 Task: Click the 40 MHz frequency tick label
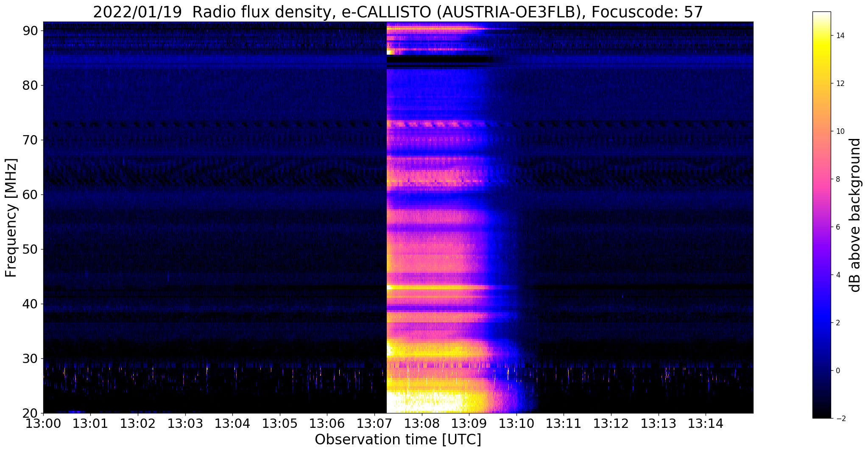(30, 304)
